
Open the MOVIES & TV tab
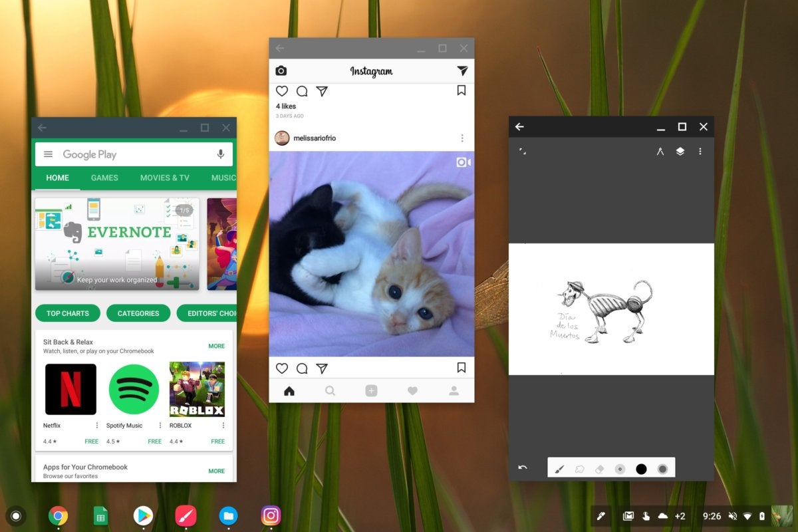[x=164, y=178]
